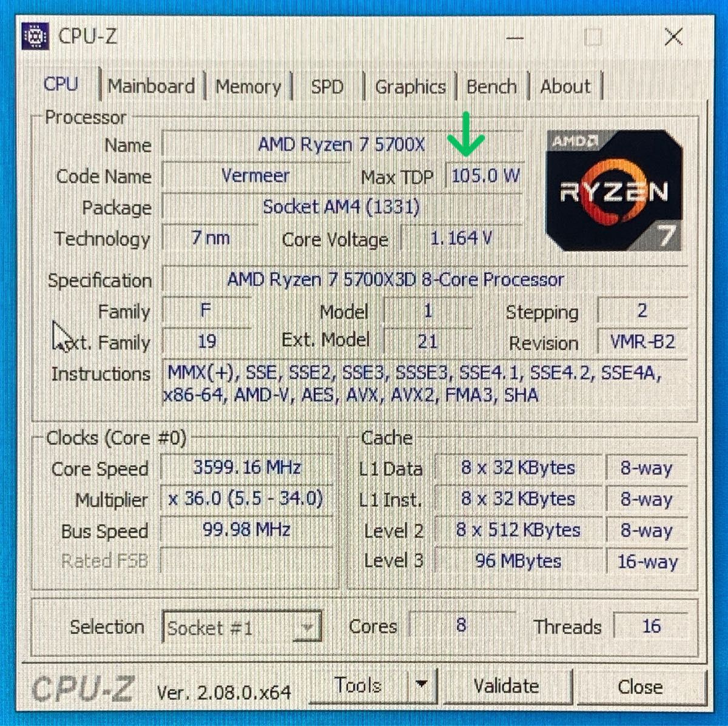Click the L1 Inst. size 8 x 32 KBytes
The height and width of the screenshot is (726, 728).
click(519, 499)
